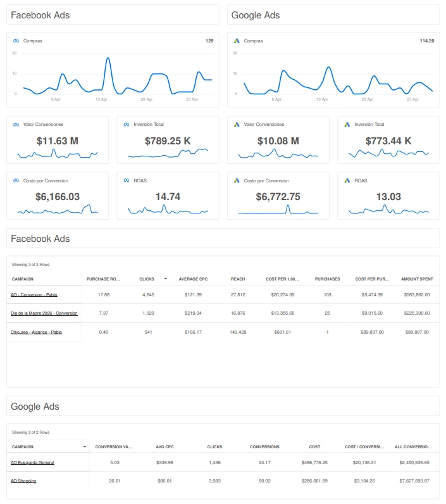The width and height of the screenshot is (446, 504).
Task: Click the $20,136.31 cost per conversion cell
Action: pos(364,463)
